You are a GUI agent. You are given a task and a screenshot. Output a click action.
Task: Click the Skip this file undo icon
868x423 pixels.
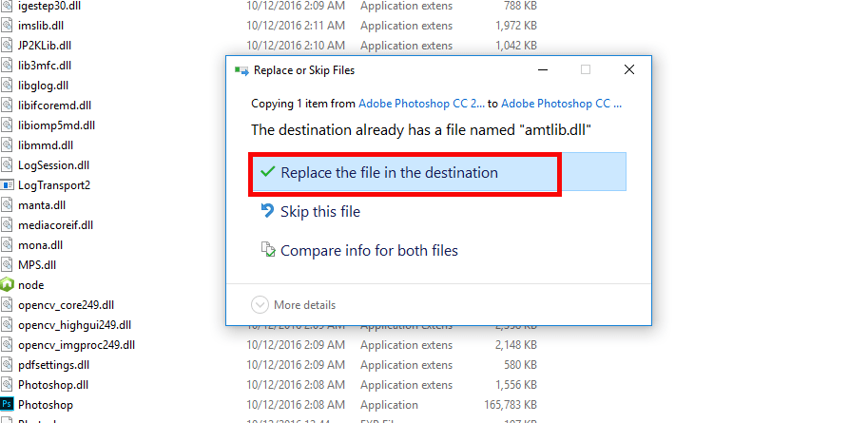267,212
